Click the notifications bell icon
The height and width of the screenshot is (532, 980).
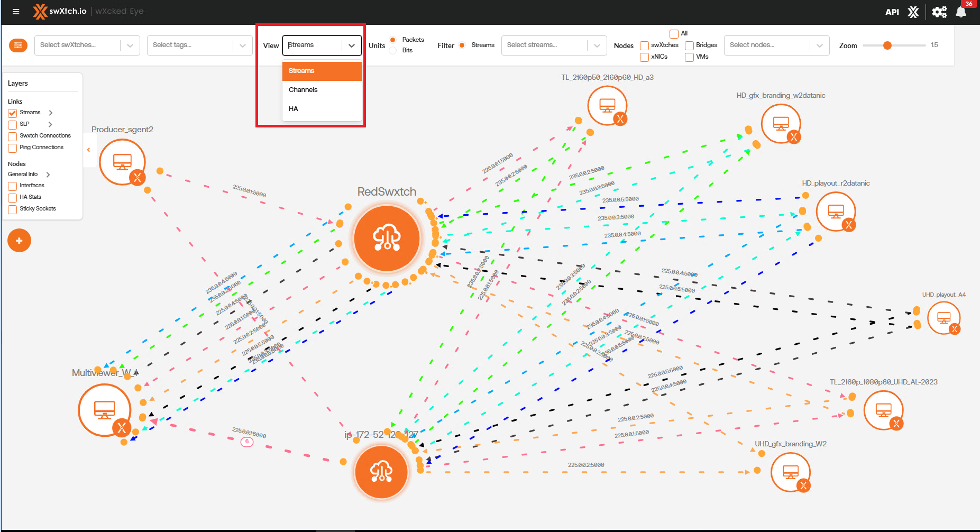click(961, 12)
